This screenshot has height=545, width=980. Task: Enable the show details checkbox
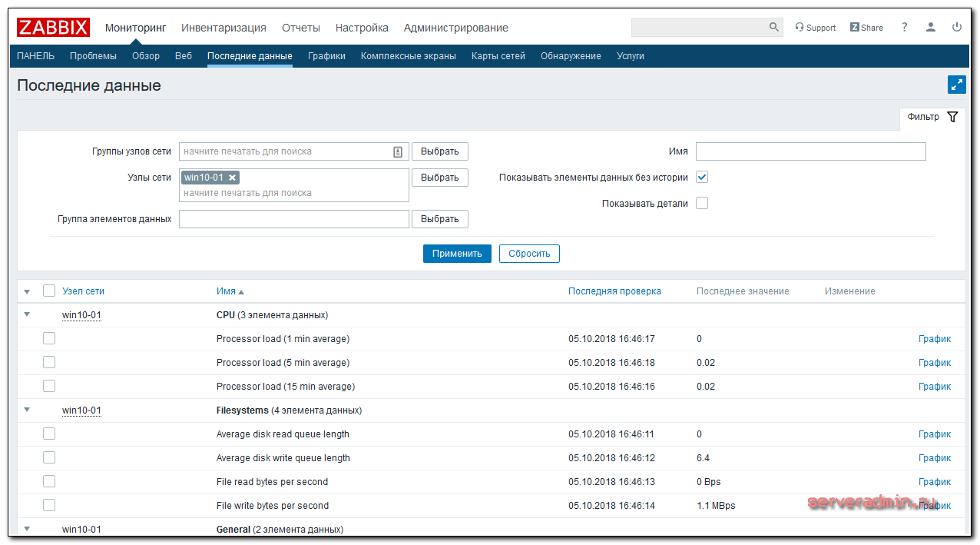[x=702, y=203]
